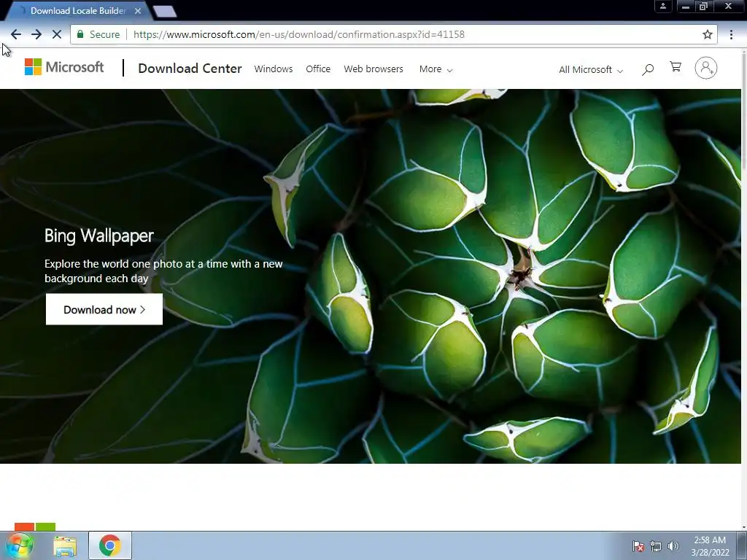747x560 pixels.
Task: Click the taskbar clock showing 2:58 AM
Action: point(710,545)
